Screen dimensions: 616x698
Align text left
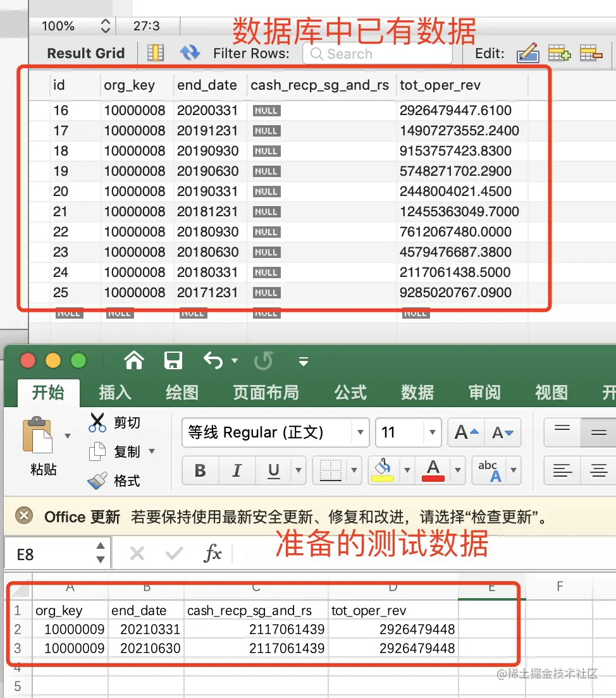point(562,470)
